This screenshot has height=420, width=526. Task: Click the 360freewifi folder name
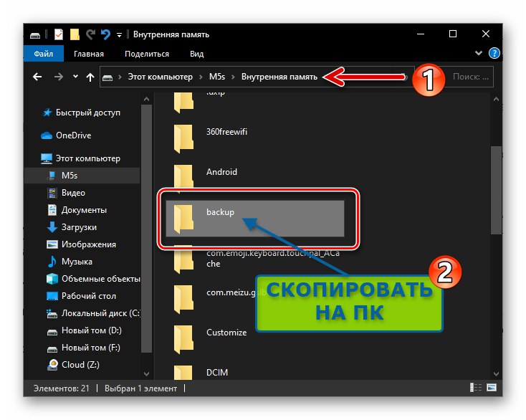click(226, 131)
